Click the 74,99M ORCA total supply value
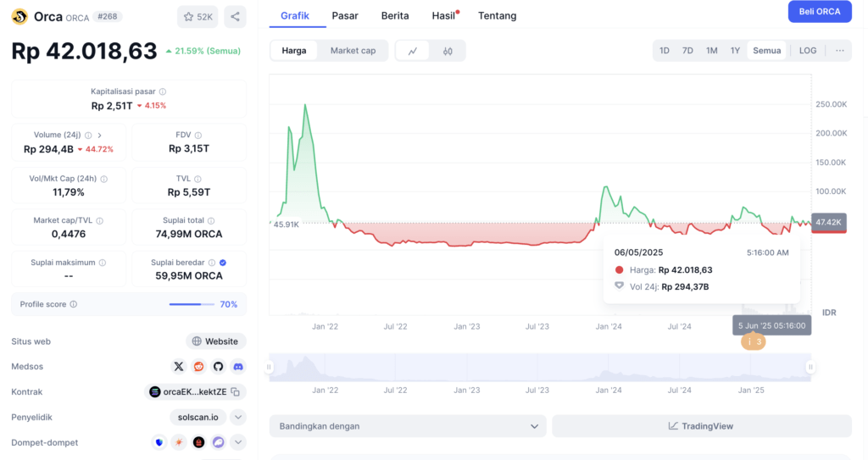This screenshot has height=460, width=868. tap(189, 234)
